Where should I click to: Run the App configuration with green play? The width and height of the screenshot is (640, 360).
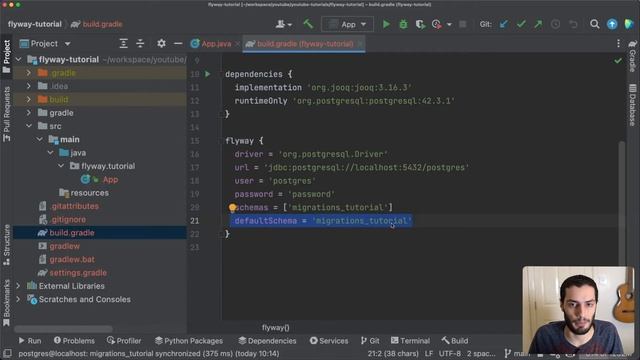(x=386, y=24)
